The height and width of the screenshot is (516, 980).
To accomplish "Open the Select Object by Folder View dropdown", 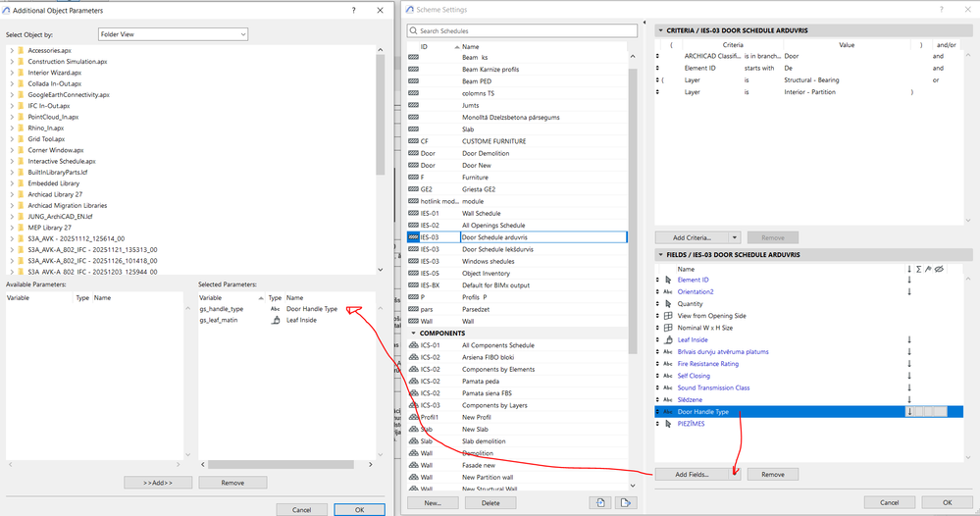I will tap(173, 34).
